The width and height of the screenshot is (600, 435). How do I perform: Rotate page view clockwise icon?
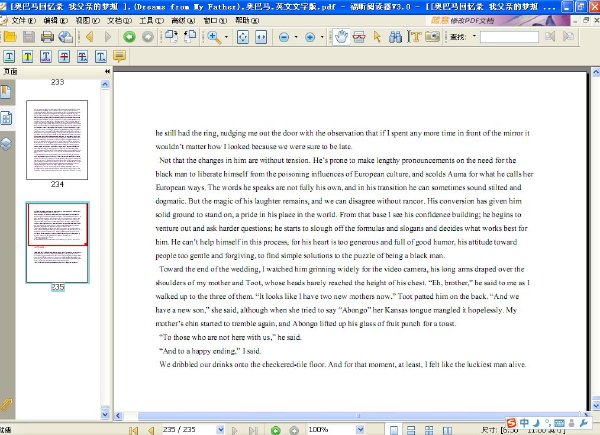[171, 37]
